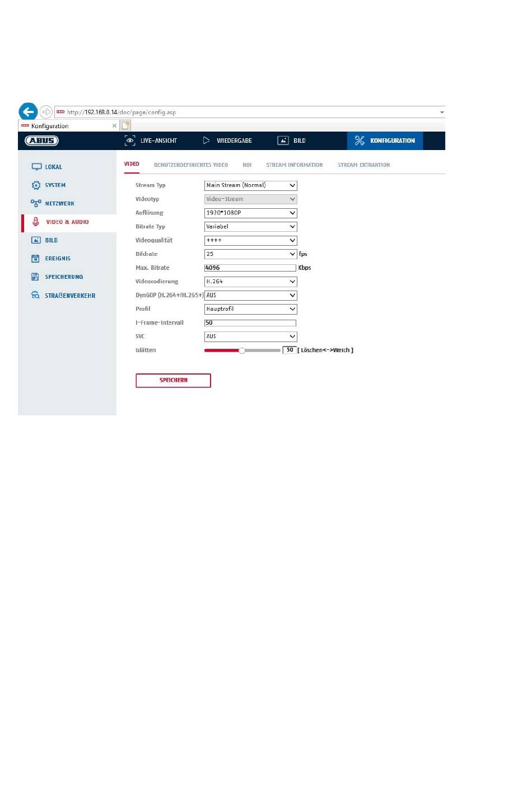
Task: Click the Glätten slider handle
Action: point(242,350)
